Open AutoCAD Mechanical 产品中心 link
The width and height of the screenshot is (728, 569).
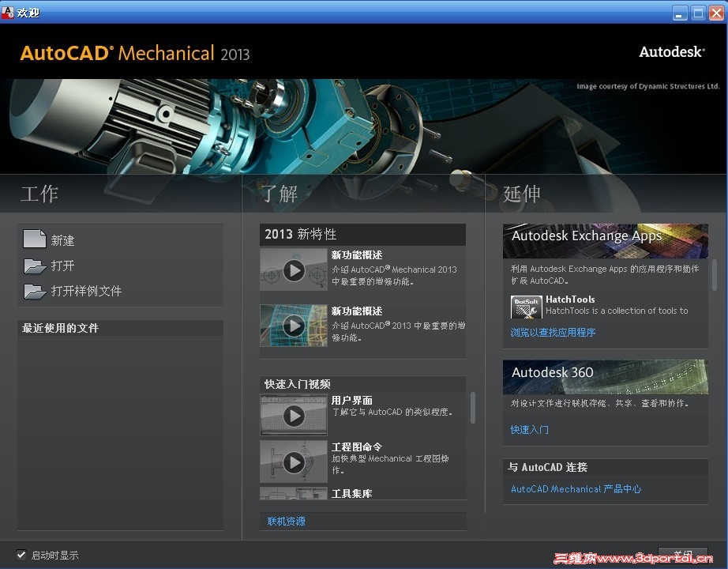[x=576, y=489]
